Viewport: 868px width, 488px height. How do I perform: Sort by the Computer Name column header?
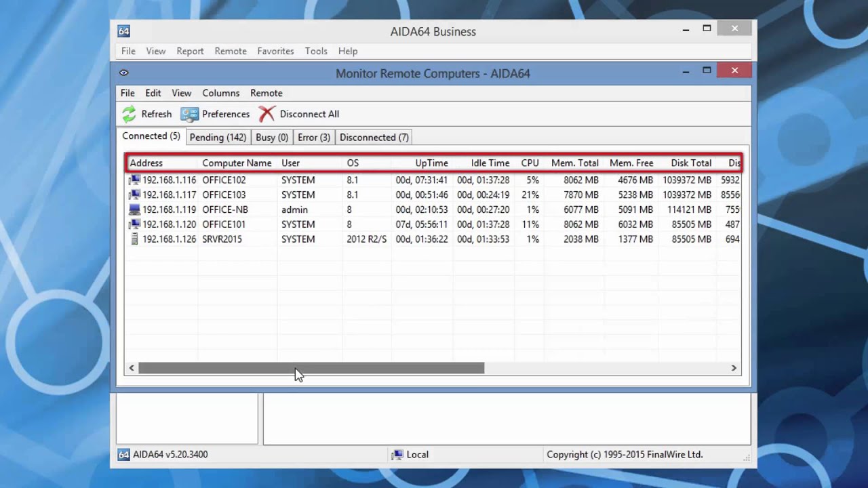pyautogui.click(x=237, y=163)
